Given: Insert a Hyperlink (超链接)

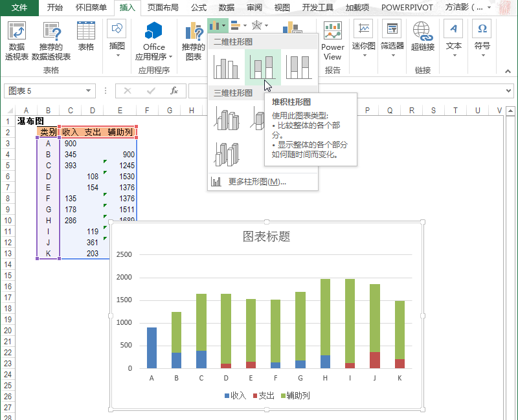Looking at the screenshot, I should [423, 36].
